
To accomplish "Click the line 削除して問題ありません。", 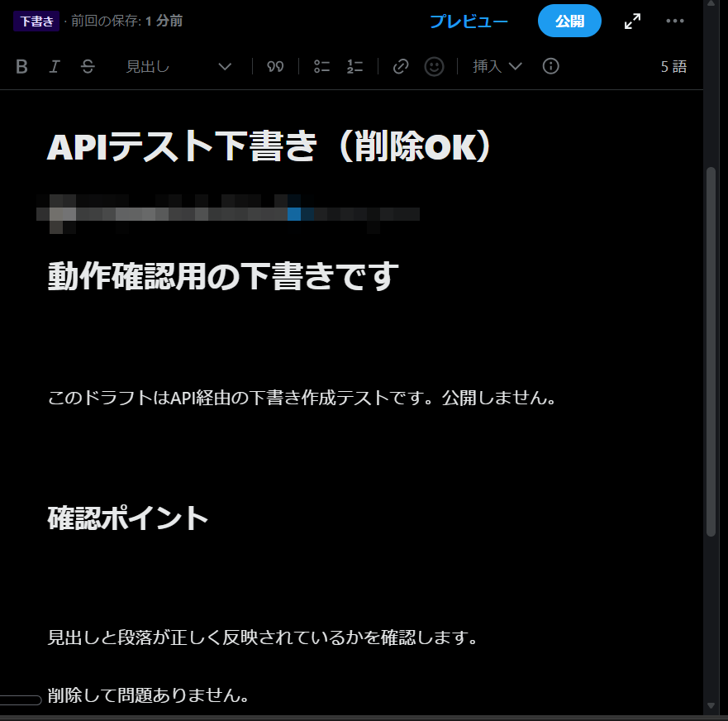I will [149, 695].
